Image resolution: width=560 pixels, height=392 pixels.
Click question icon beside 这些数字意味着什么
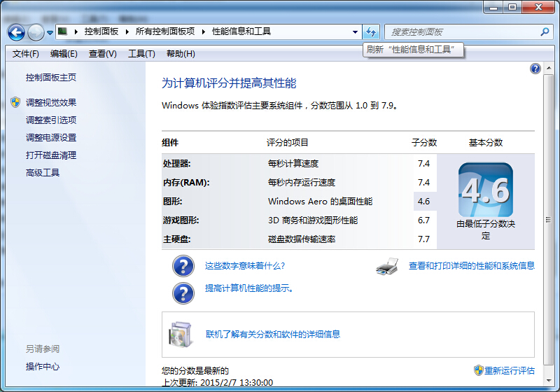click(x=183, y=266)
